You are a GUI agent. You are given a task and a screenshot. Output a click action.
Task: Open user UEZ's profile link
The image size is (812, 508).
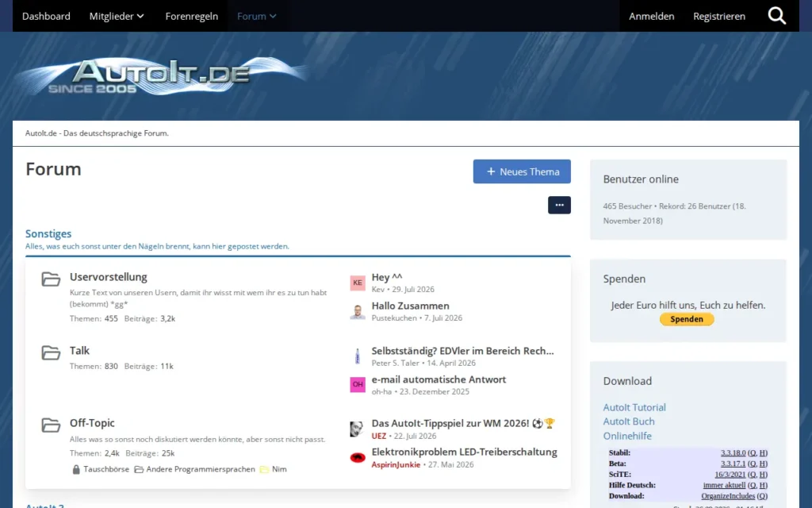[378, 436]
